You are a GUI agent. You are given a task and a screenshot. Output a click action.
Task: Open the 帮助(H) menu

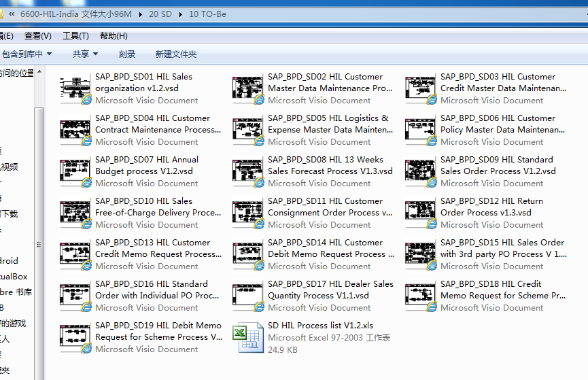(x=114, y=36)
